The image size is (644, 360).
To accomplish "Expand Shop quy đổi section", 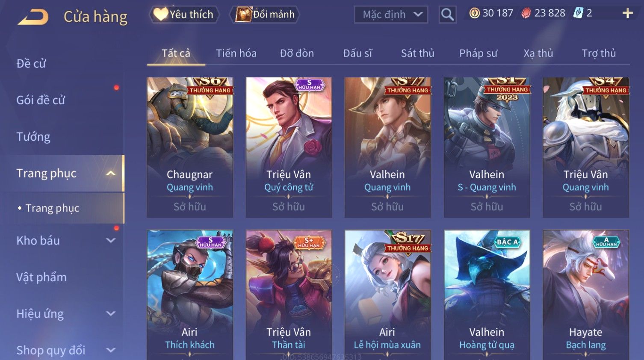I will pyautogui.click(x=111, y=350).
